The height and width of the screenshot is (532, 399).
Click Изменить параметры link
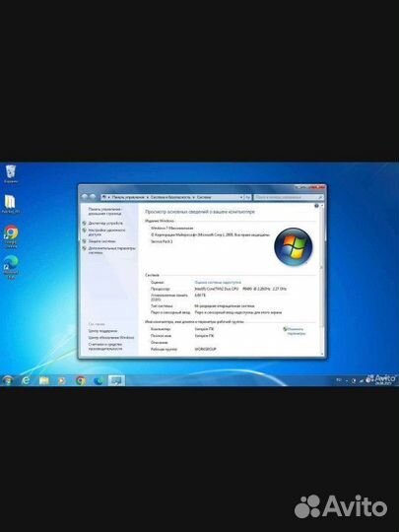click(x=296, y=331)
